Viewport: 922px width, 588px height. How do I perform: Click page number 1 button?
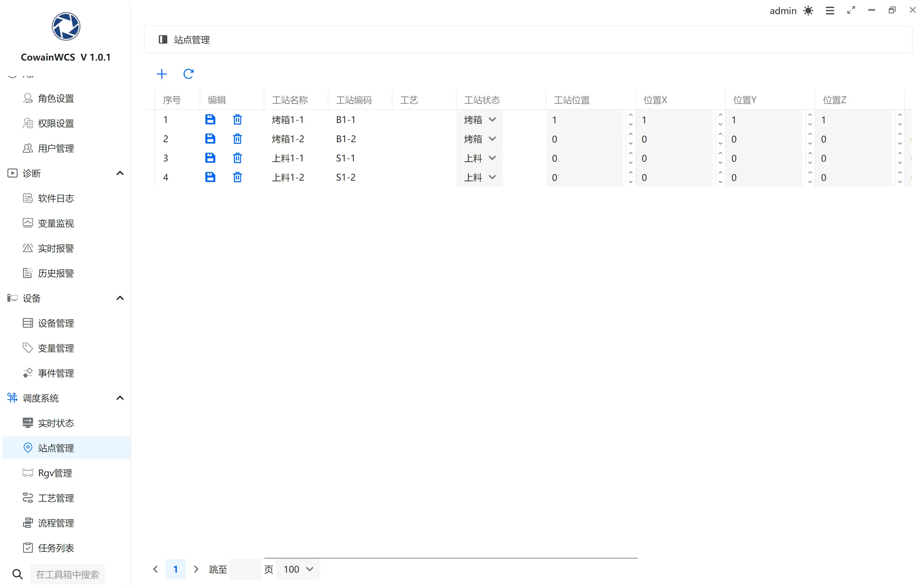click(176, 569)
